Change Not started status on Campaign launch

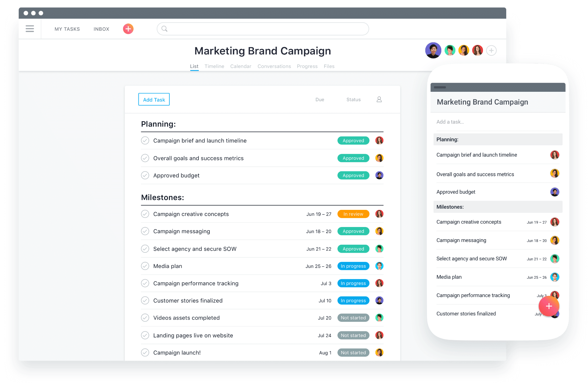pos(353,352)
